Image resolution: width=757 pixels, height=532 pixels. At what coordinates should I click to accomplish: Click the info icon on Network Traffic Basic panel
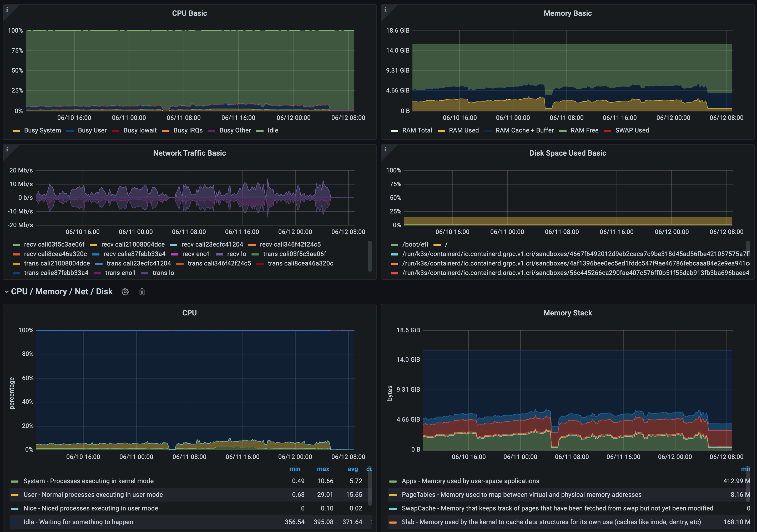pyautogui.click(x=7, y=149)
